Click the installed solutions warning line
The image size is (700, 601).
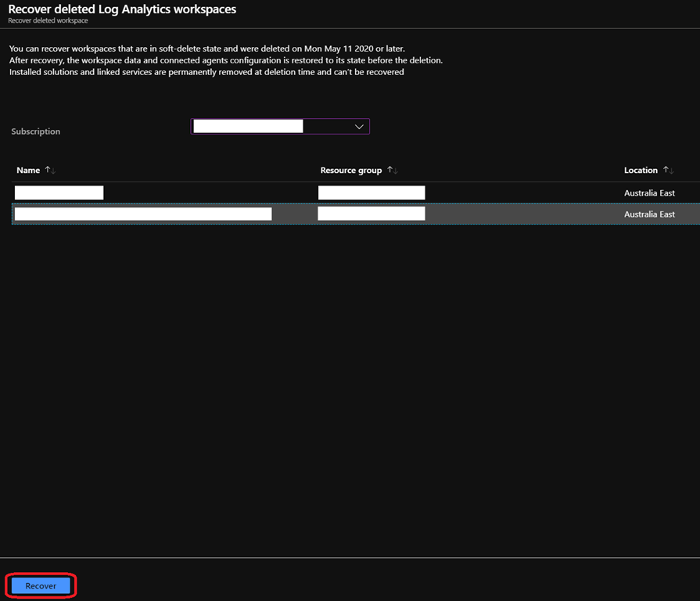tap(206, 72)
